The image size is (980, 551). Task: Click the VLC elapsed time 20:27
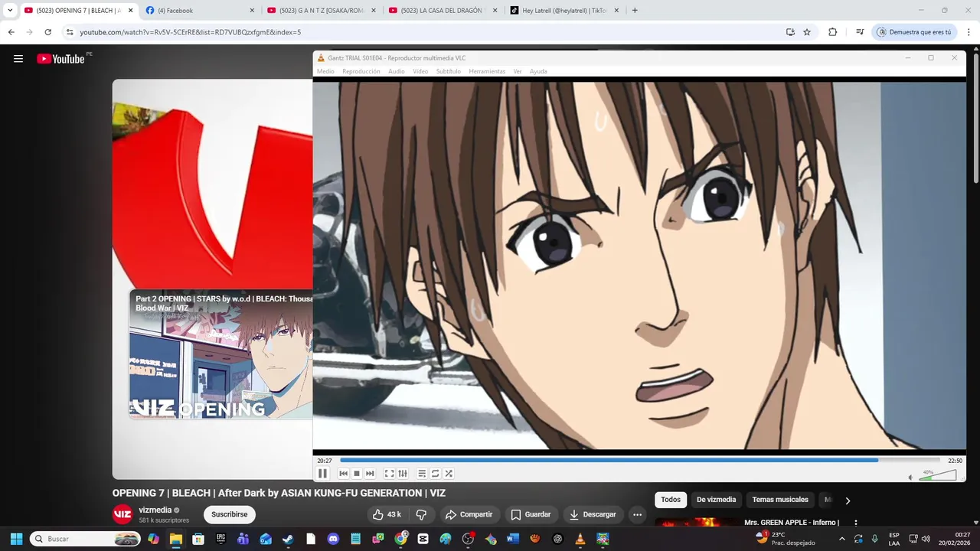coord(325,461)
